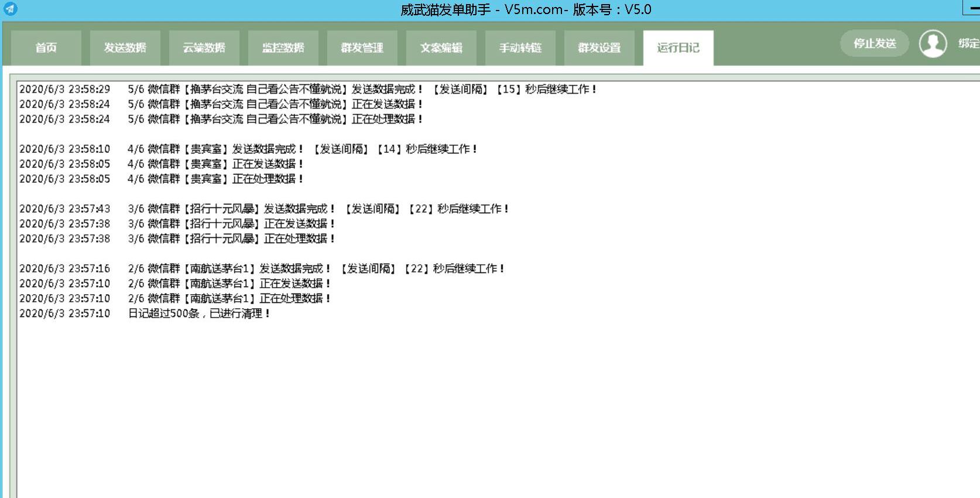Minimize the window via title bar button

[973, 8]
